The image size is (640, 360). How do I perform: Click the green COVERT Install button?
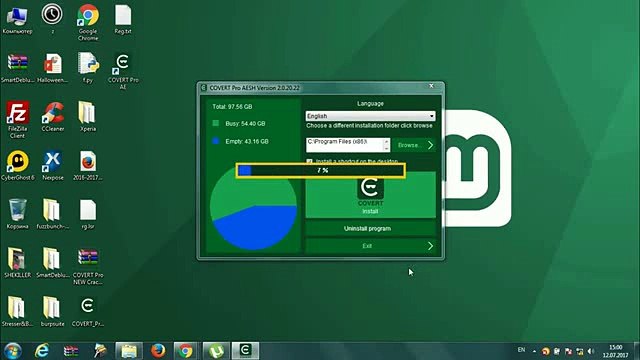tap(370, 196)
